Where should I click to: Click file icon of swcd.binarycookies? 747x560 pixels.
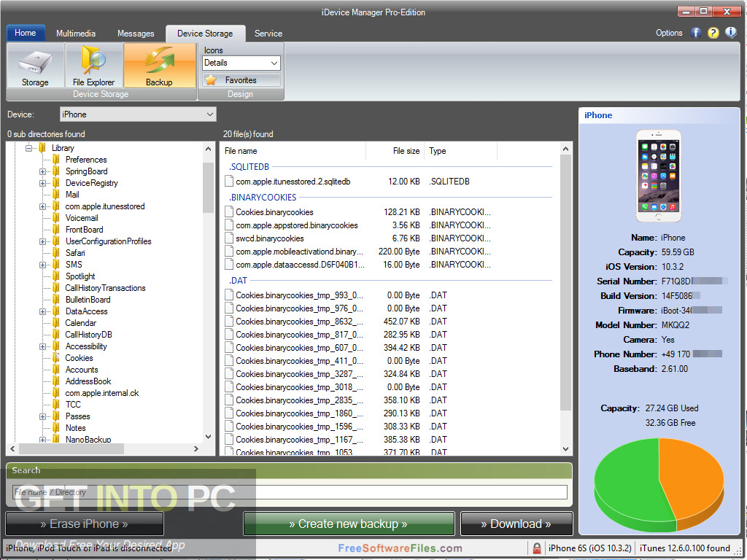pyautogui.click(x=228, y=238)
